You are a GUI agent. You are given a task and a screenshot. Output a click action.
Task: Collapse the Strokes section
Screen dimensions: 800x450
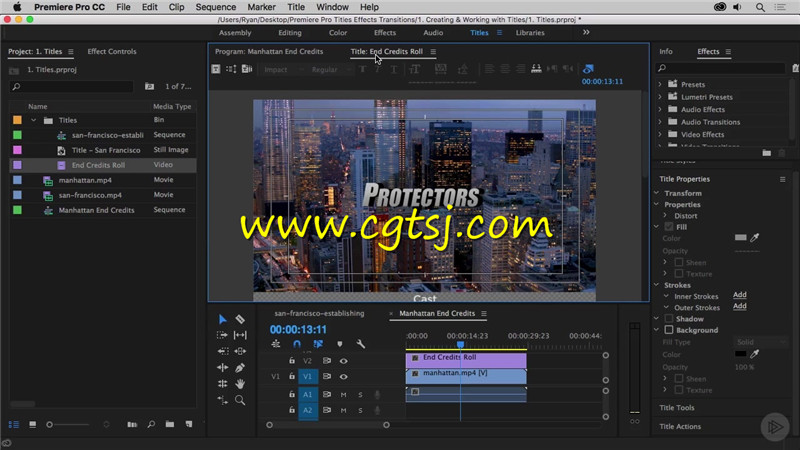tap(657, 285)
